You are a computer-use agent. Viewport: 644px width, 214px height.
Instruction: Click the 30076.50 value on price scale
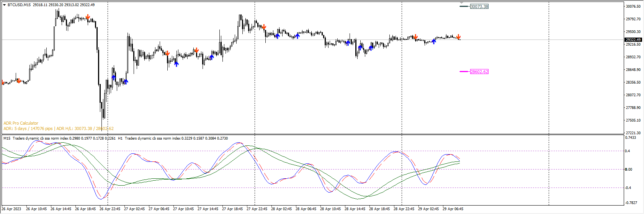click(x=633, y=7)
